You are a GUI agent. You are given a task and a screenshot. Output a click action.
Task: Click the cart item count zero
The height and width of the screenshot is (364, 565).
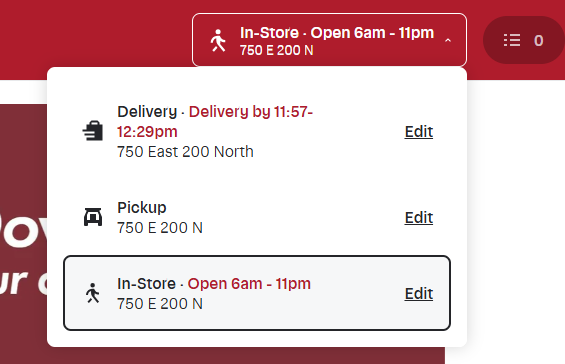pos(538,40)
